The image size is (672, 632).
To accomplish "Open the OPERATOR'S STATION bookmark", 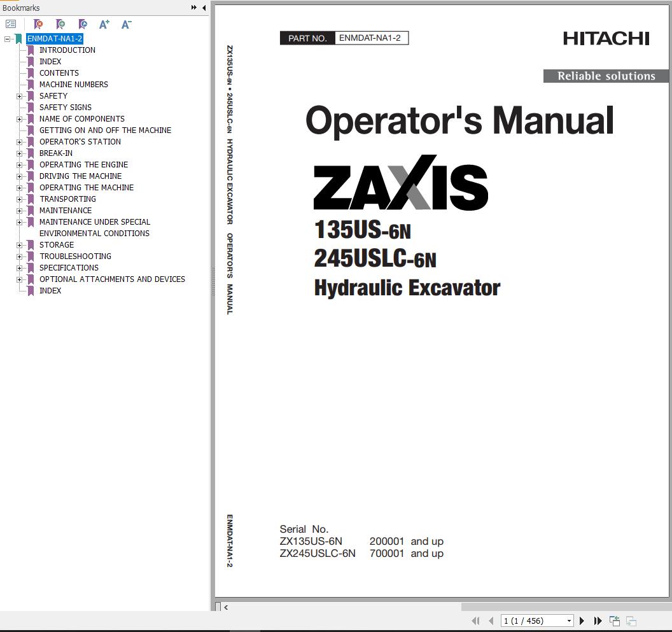I will coord(80,142).
